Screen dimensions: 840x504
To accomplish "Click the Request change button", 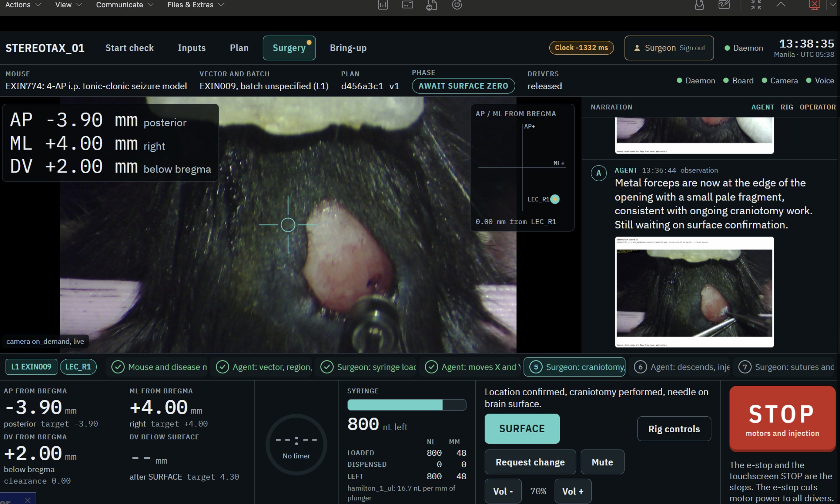I will click(530, 462).
